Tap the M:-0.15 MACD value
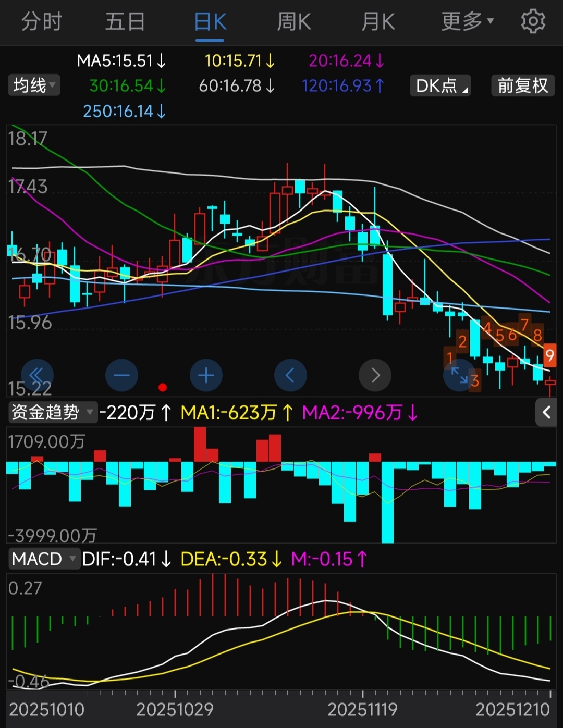The width and height of the screenshot is (563, 728). click(x=329, y=559)
